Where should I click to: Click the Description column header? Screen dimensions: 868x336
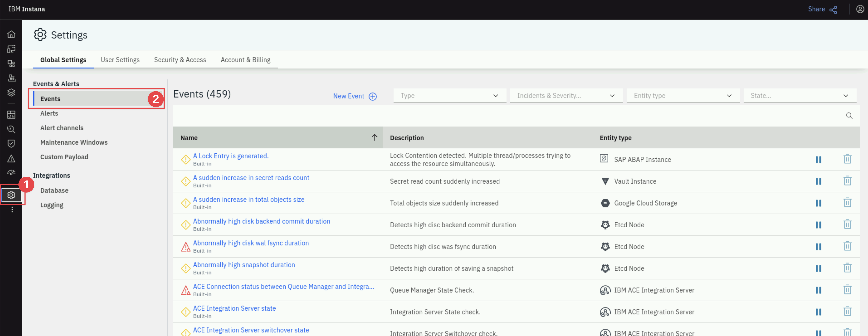coord(407,138)
